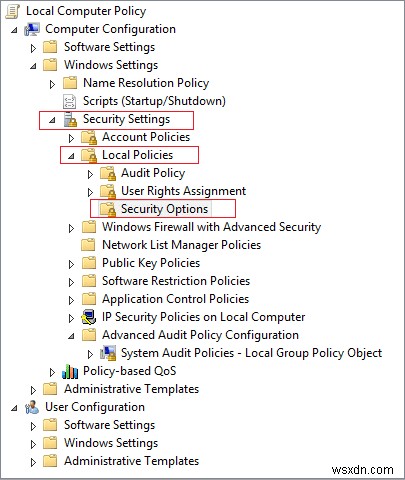
Task: Click the Public Key Policies folder icon
Action: pyautogui.click(x=89, y=263)
